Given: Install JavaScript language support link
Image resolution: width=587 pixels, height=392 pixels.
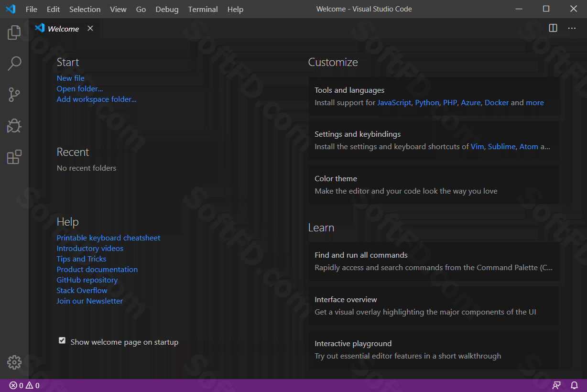Looking at the screenshot, I should 394,103.
